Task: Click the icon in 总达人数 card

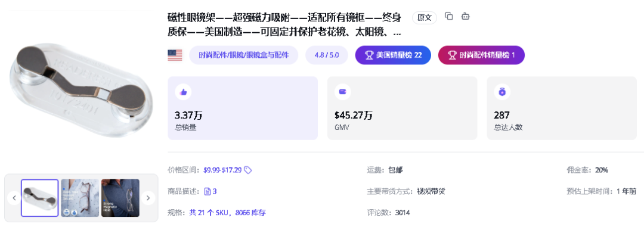Action: (x=502, y=92)
